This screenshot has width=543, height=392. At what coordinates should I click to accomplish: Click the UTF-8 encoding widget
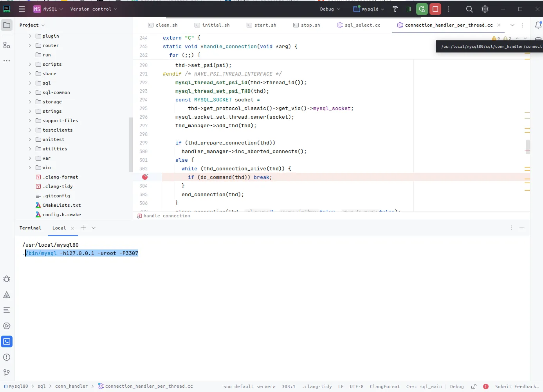coord(357,387)
